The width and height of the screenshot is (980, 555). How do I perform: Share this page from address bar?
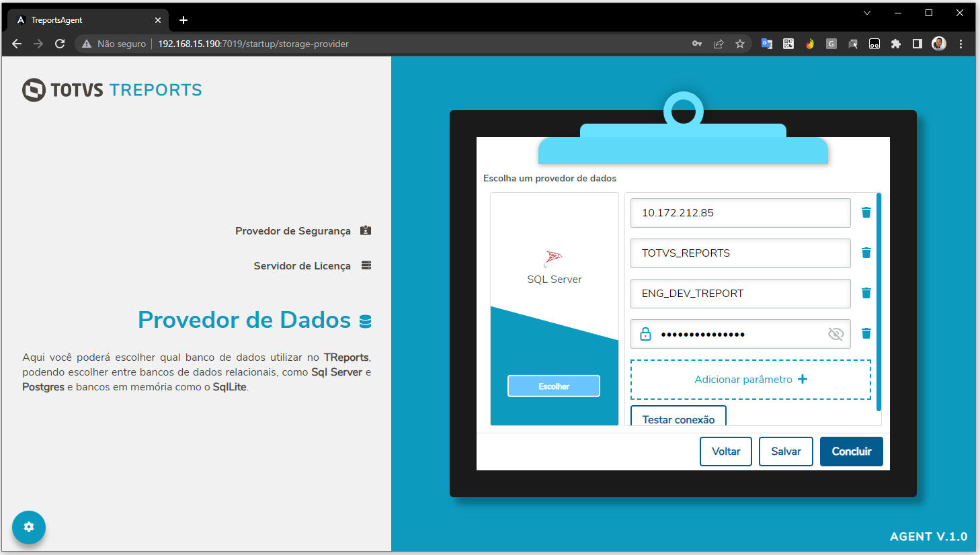pyautogui.click(x=719, y=44)
